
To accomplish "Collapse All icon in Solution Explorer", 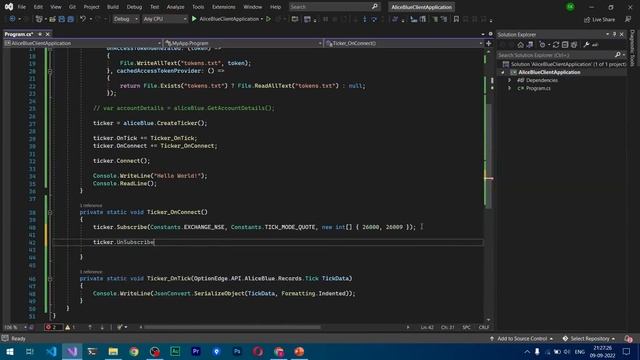I will [565, 45].
